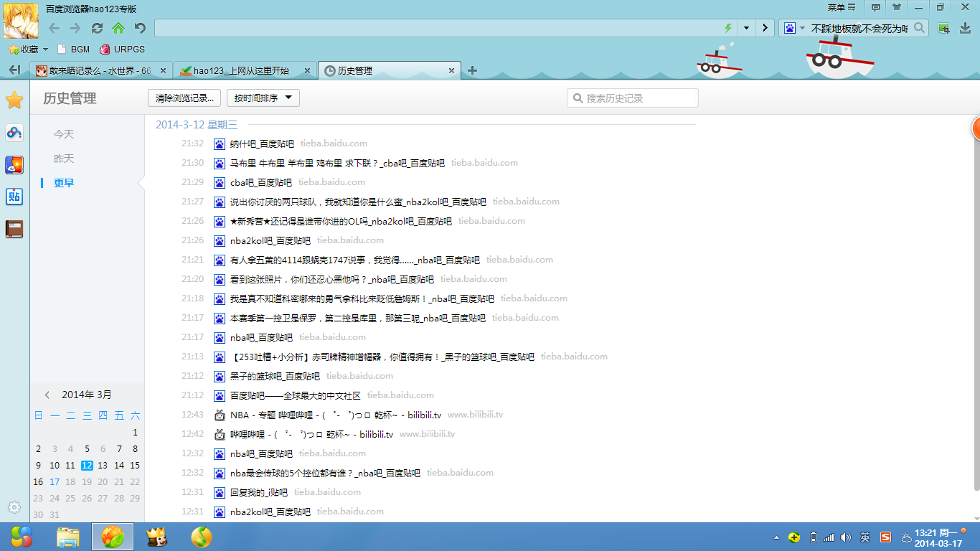This screenshot has height=551, width=980.
Task: Select 昨天 in the history sidebar
Action: click(x=64, y=159)
